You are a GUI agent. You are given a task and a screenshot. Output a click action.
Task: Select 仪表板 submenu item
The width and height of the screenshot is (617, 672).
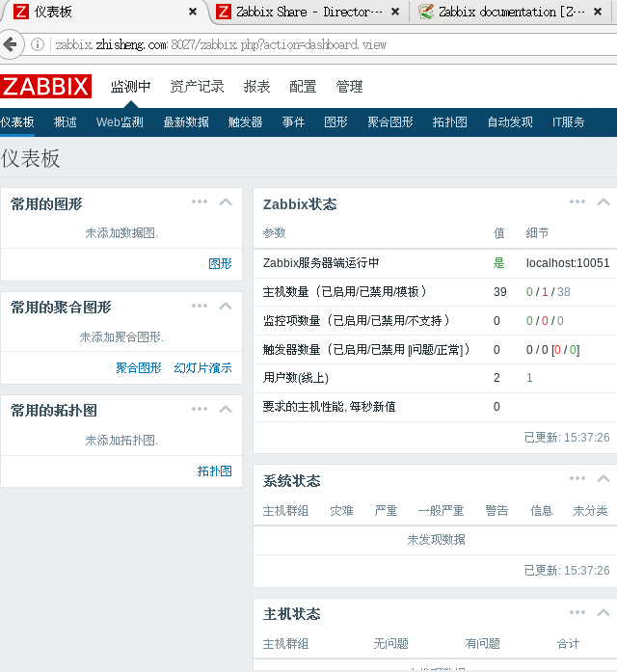point(17,122)
